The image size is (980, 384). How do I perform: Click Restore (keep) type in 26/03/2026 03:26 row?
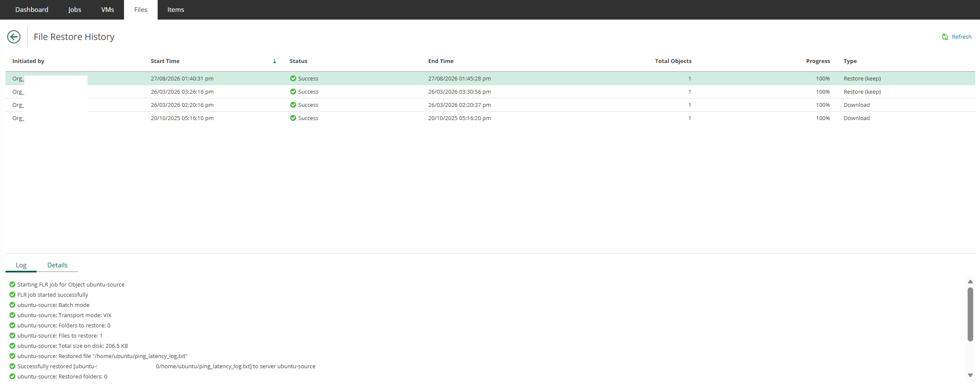[862, 92]
